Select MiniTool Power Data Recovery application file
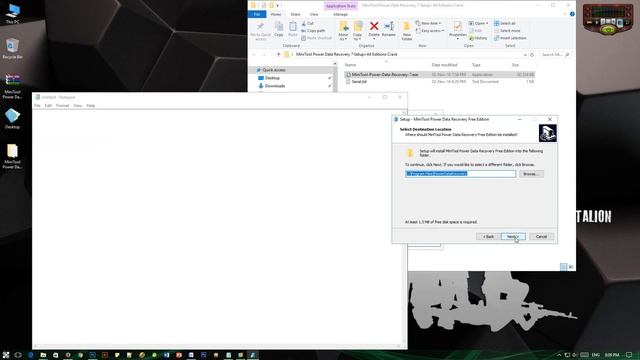Image resolution: width=640 pixels, height=360 pixels. [439, 75]
